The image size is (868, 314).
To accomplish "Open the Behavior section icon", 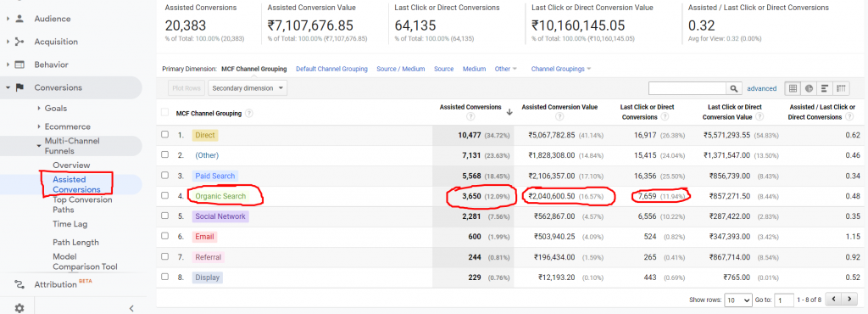I will [x=19, y=64].
